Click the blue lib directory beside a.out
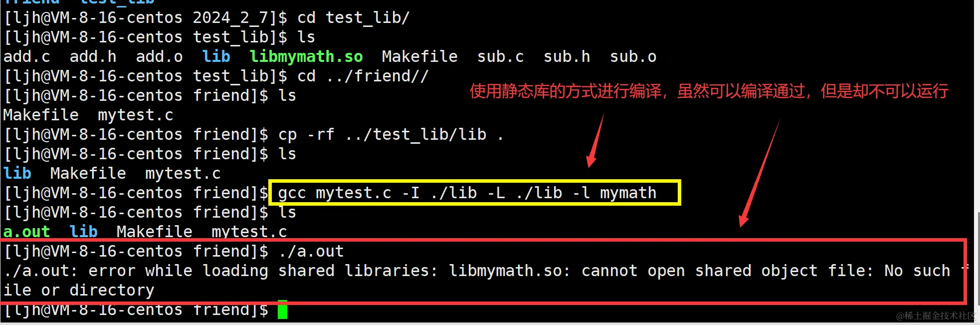The image size is (980, 325). 83,232
